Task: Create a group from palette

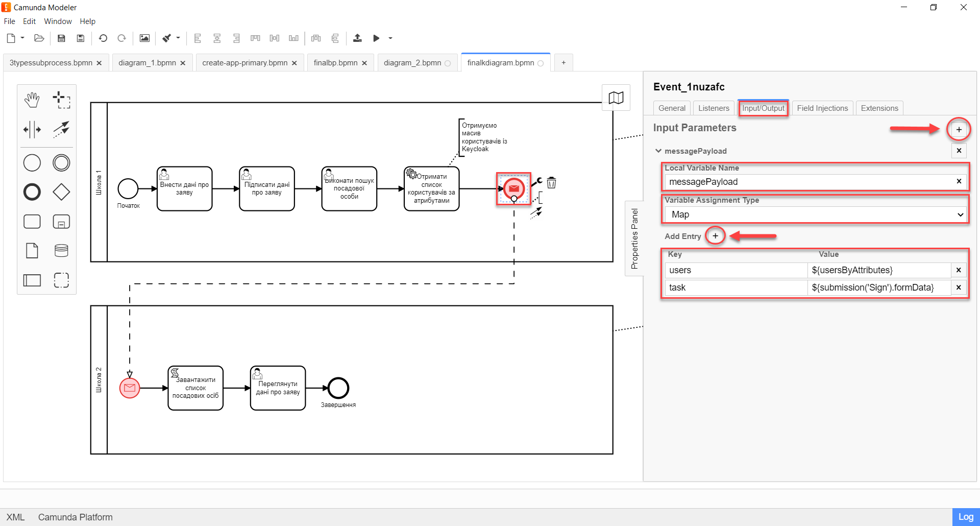Action: (61, 280)
